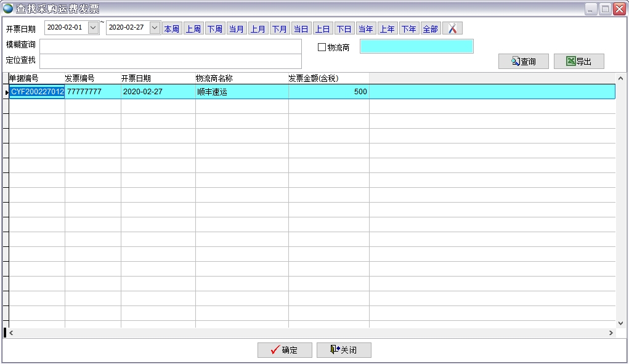Screen dimensions: 629x364
Task: Confirm selection with the 确定 button
Action: 285,350
